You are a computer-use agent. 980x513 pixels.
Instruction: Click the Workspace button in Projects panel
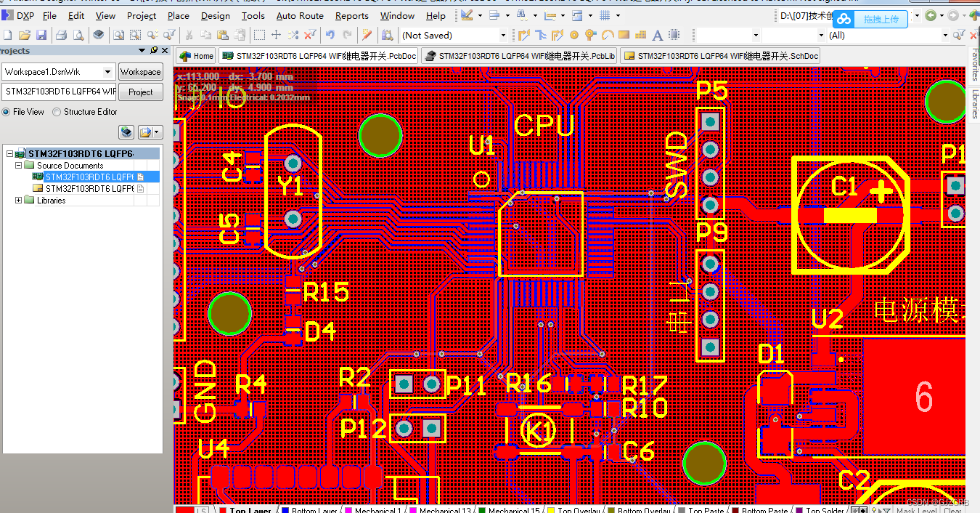click(x=140, y=71)
